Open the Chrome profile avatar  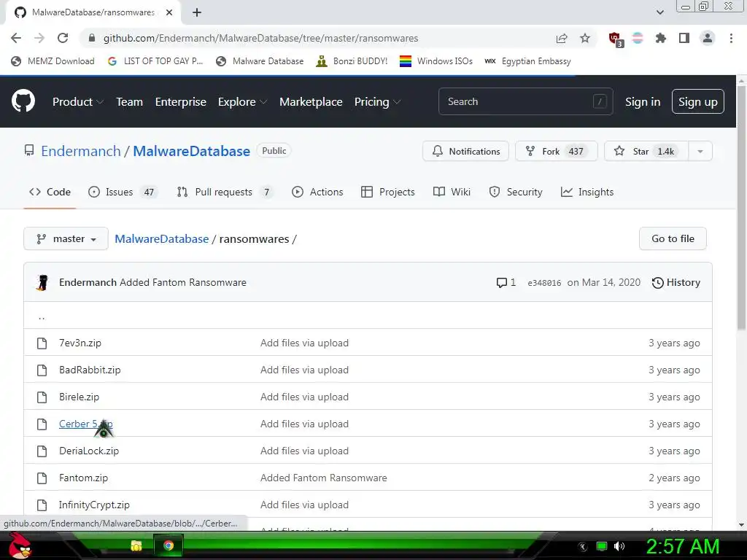pyautogui.click(x=708, y=38)
